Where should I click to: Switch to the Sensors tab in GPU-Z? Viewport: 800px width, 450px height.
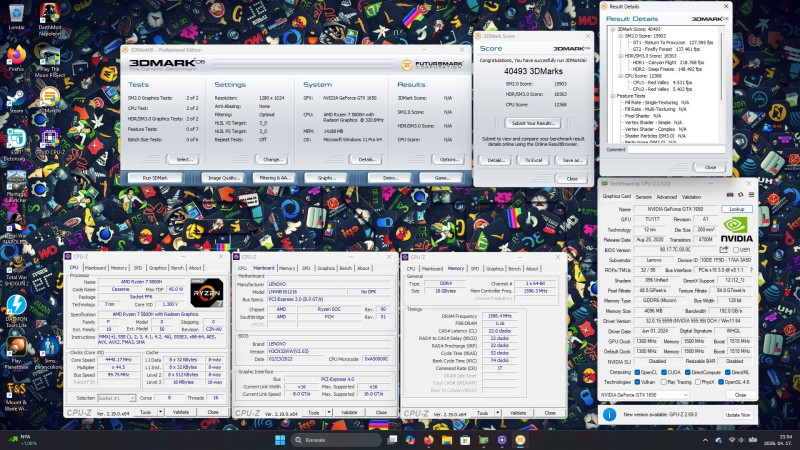pyautogui.click(x=643, y=196)
